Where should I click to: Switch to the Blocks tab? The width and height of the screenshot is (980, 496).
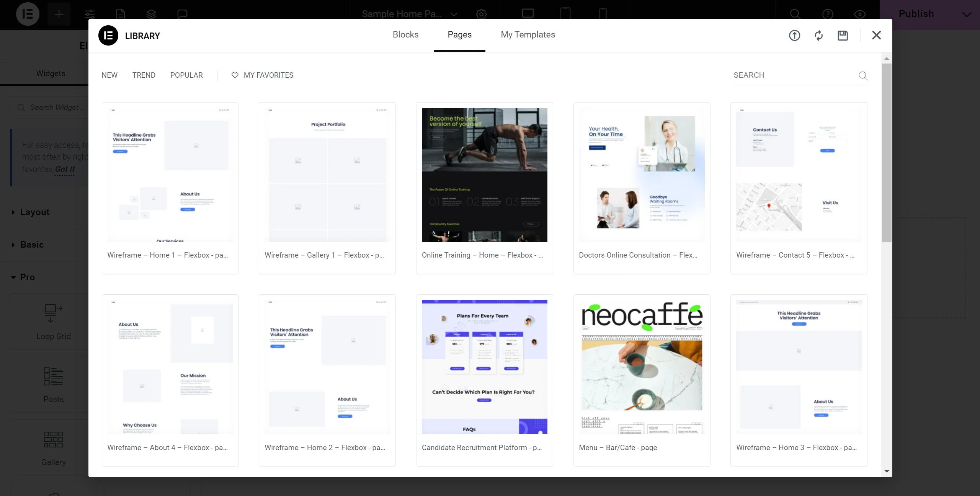click(x=405, y=35)
